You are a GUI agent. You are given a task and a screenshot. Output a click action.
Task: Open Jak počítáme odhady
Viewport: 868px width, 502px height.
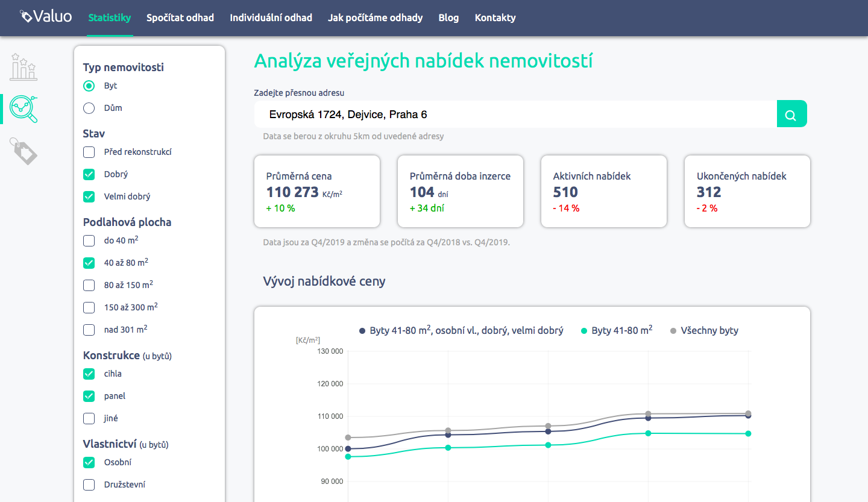[376, 17]
